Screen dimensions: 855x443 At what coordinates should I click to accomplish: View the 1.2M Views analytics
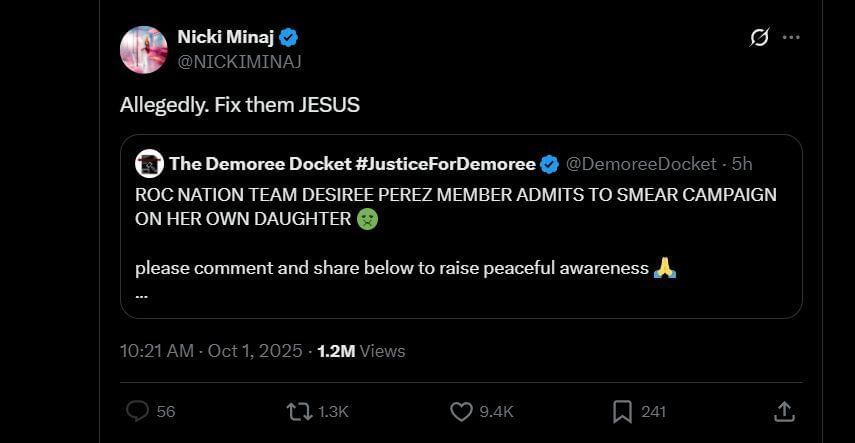click(x=360, y=351)
